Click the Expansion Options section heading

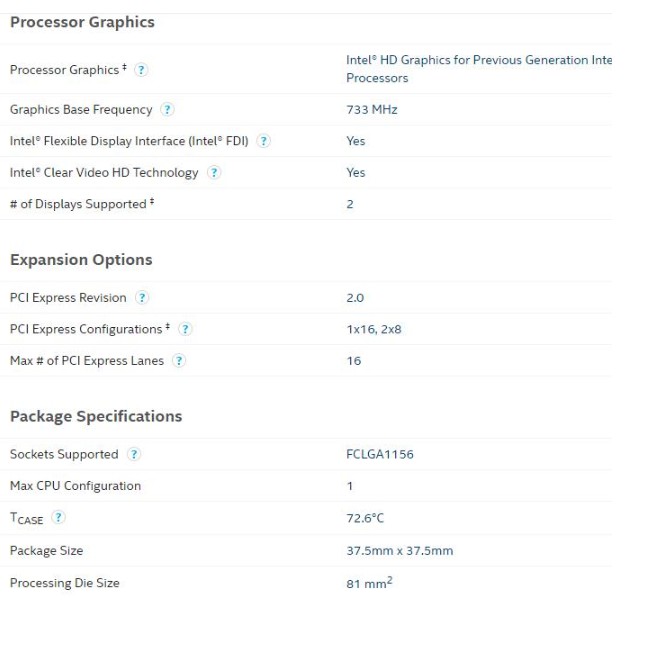[x=81, y=260]
